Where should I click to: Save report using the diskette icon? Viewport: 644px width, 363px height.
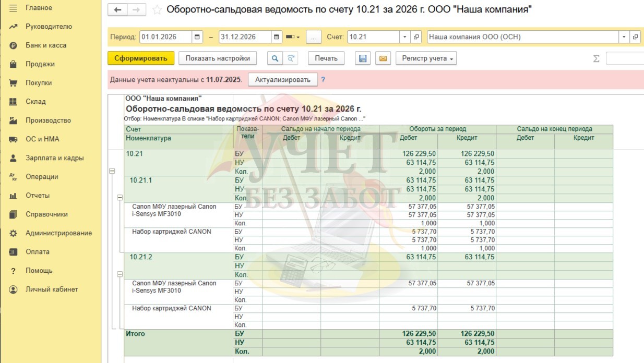pos(363,58)
